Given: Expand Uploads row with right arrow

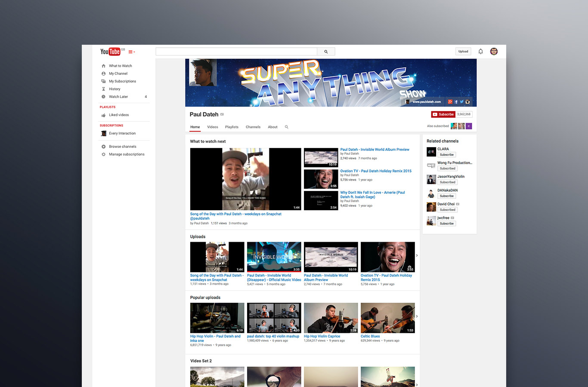Looking at the screenshot, I should (x=417, y=255).
